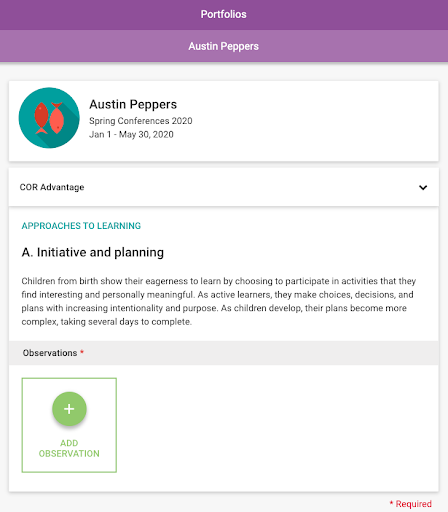Image resolution: width=448 pixels, height=512 pixels.
Task: Click the Observations section label
Action: pos(50,353)
